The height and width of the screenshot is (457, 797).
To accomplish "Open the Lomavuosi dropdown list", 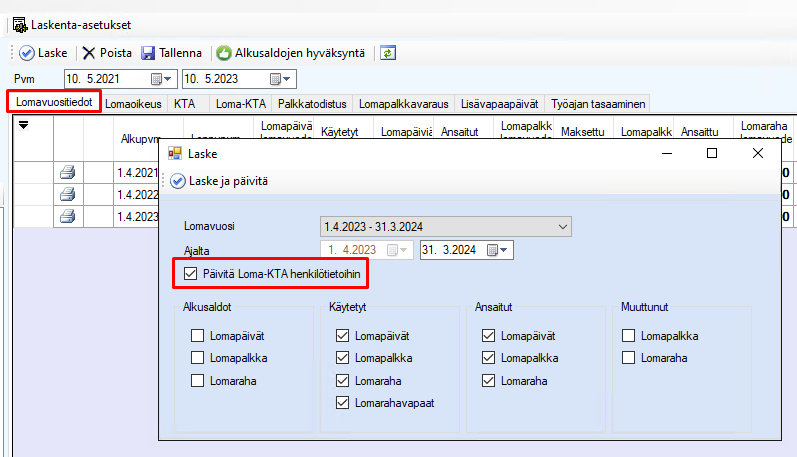I will coord(561,227).
